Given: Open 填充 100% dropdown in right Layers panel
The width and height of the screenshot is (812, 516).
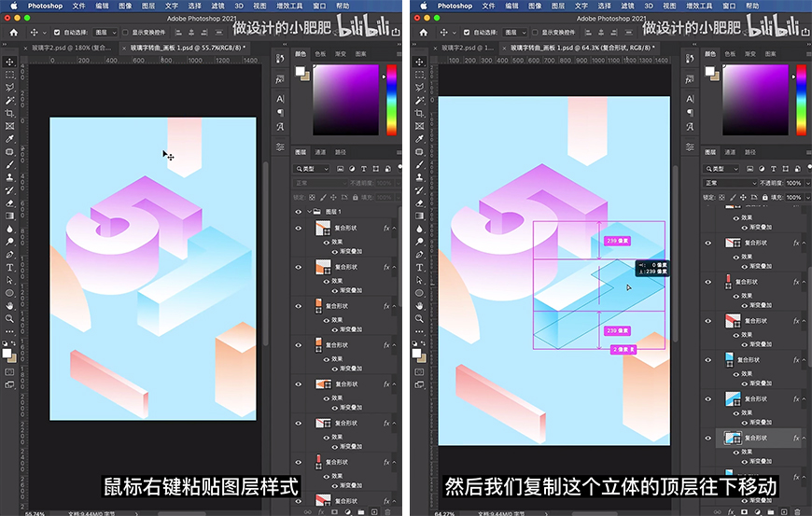Looking at the screenshot, I should click(806, 197).
